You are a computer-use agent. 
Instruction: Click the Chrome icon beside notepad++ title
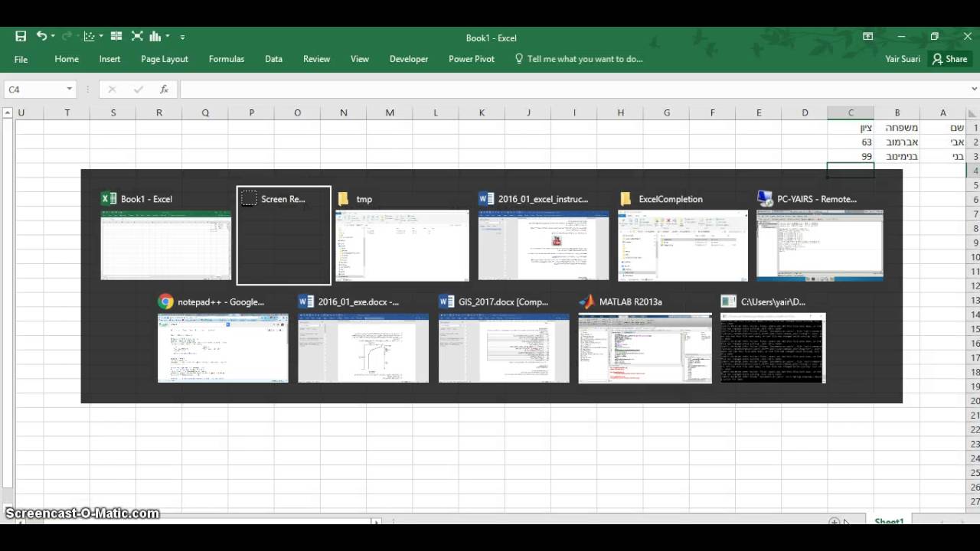tap(165, 302)
